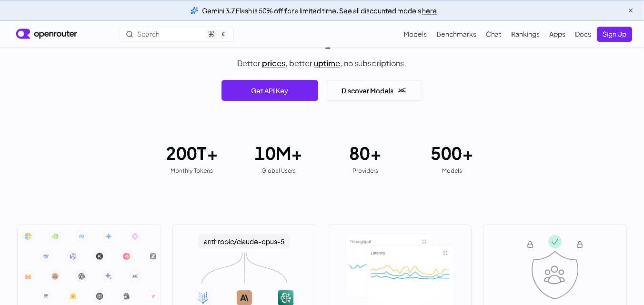
Task: Click the Microsoft four-color logo icon
Action: (x=28, y=236)
